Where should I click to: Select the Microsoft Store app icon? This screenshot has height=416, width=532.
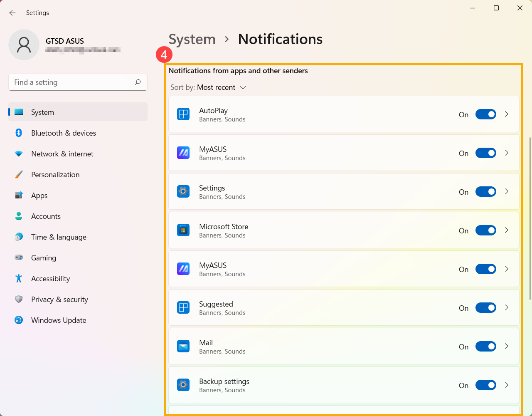point(183,230)
